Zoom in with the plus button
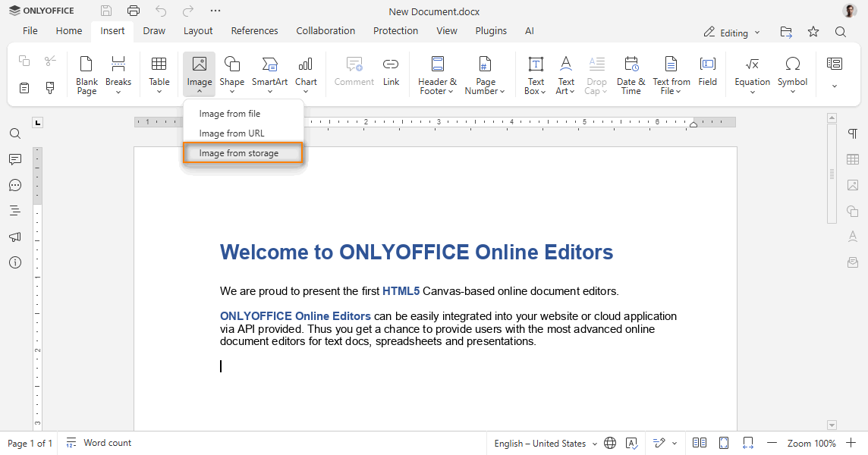Image resolution: width=868 pixels, height=455 pixels. point(851,443)
